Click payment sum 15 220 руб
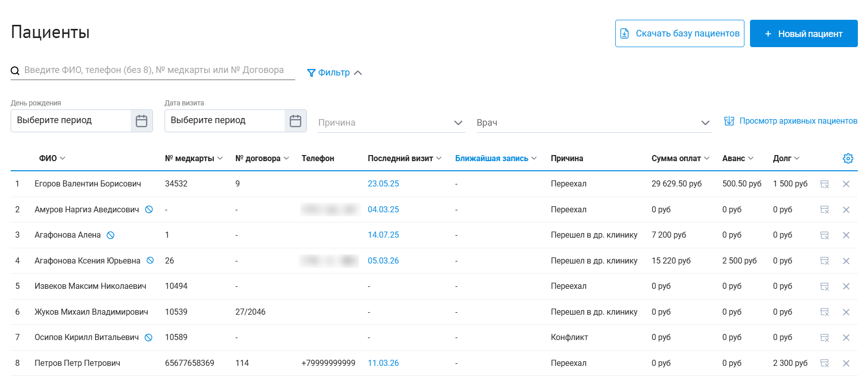 coord(671,260)
